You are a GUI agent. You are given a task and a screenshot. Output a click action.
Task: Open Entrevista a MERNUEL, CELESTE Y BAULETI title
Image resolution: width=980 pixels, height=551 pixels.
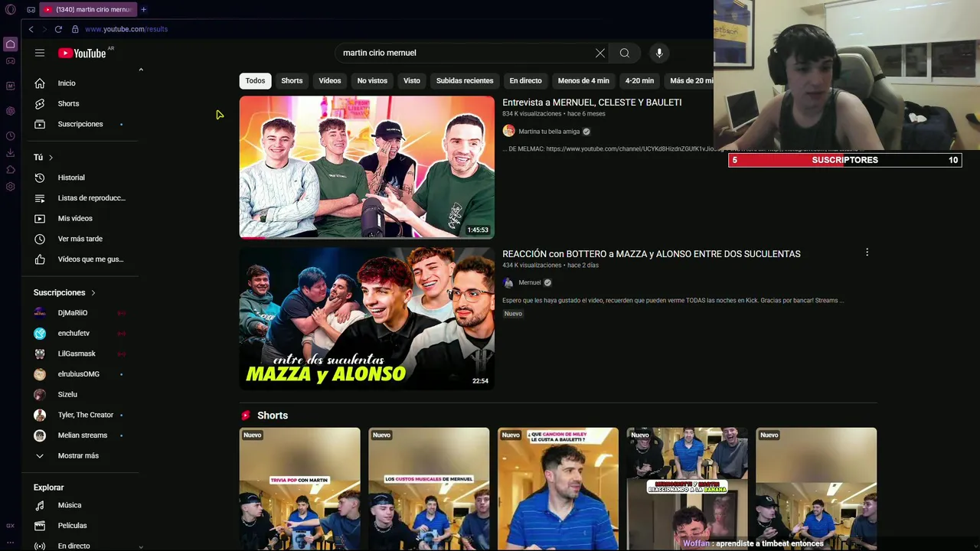pyautogui.click(x=592, y=103)
